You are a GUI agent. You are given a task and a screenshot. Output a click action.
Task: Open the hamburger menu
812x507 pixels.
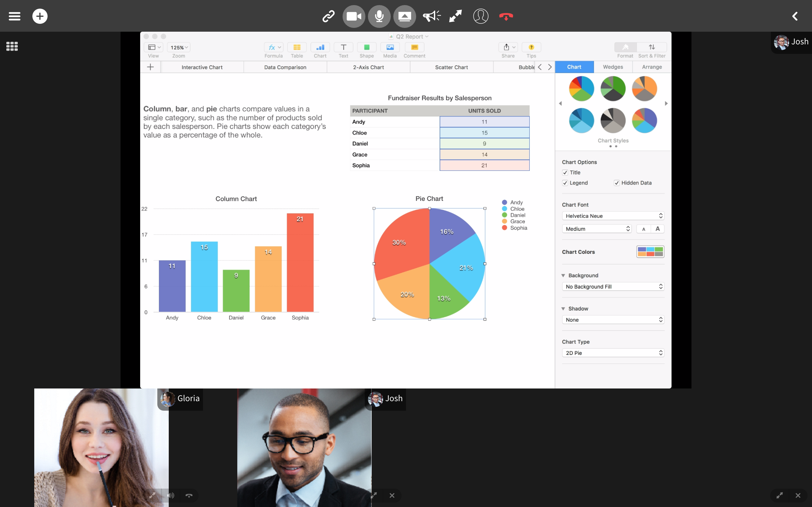[14, 16]
